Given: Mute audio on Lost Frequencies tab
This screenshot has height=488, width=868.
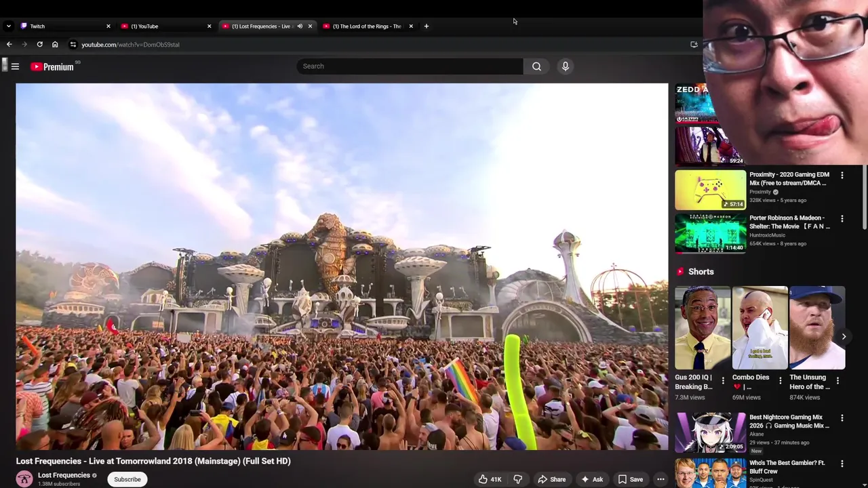Looking at the screenshot, I should pos(300,26).
